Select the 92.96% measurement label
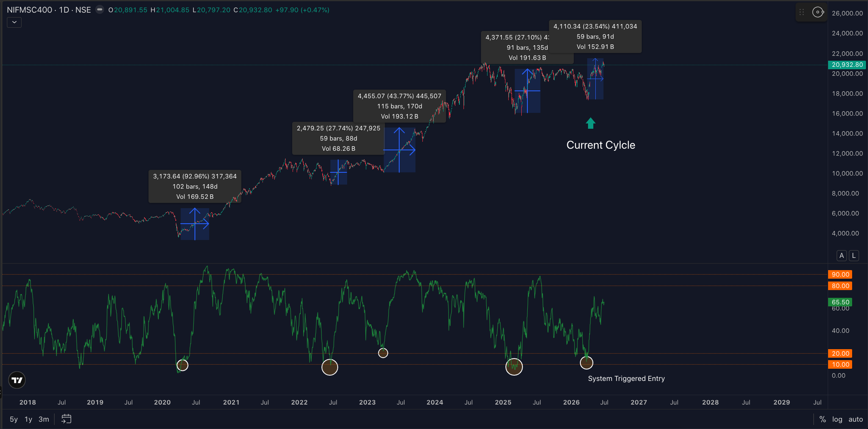Viewport: 868px width, 429px height. (195, 186)
